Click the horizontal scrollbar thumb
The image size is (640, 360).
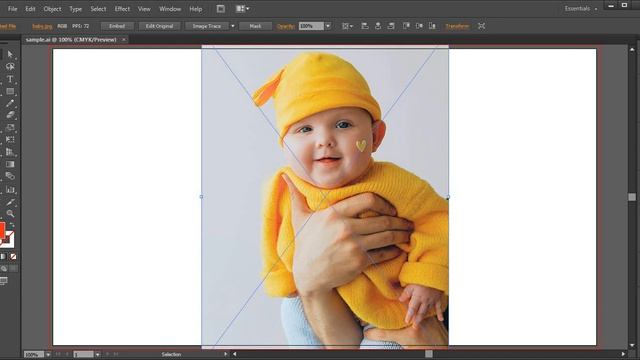point(429,354)
